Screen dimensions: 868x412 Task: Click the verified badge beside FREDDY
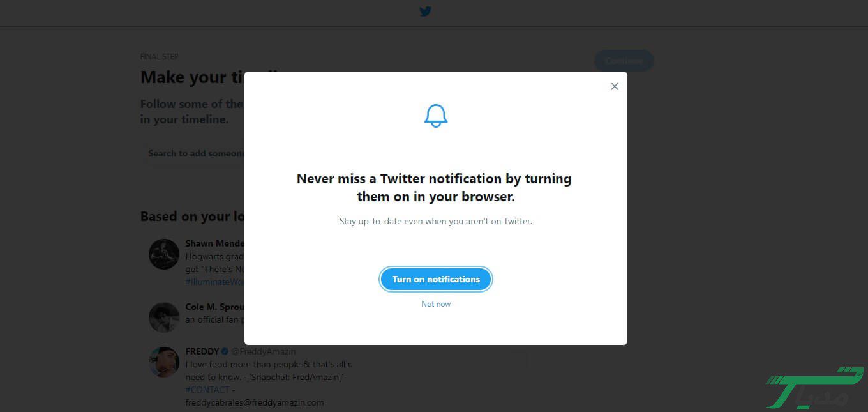225,351
